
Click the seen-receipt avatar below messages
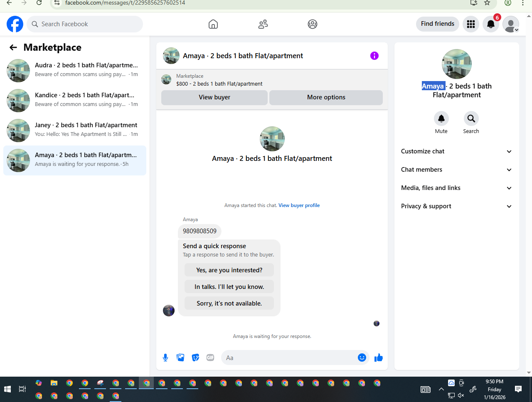coord(377,323)
